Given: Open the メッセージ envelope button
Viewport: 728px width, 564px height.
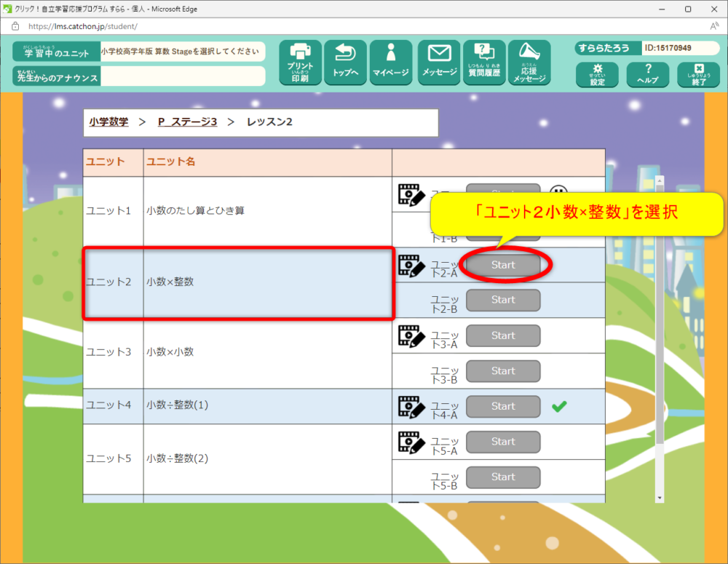Looking at the screenshot, I should pyautogui.click(x=439, y=62).
